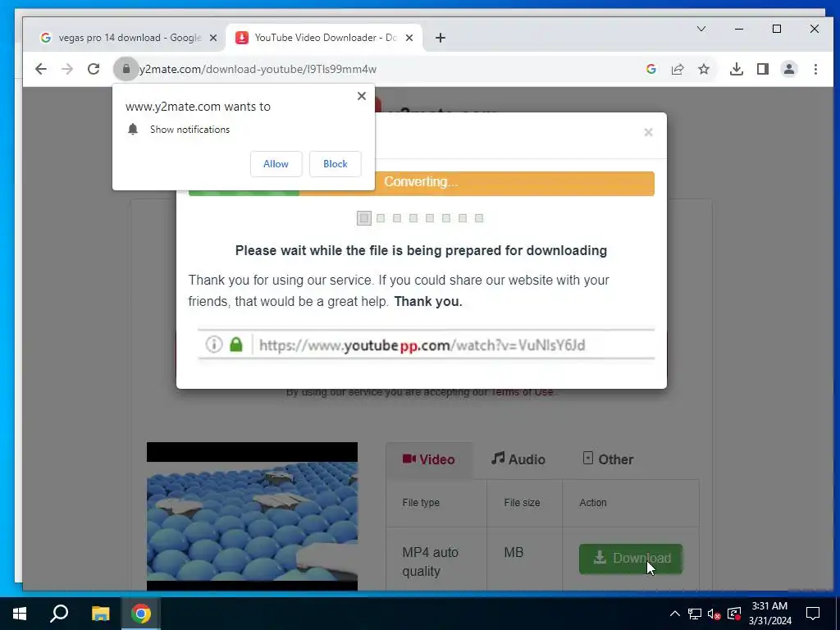The width and height of the screenshot is (840, 630).
Task: Open the Windows notification center
Action: (x=813, y=614)
